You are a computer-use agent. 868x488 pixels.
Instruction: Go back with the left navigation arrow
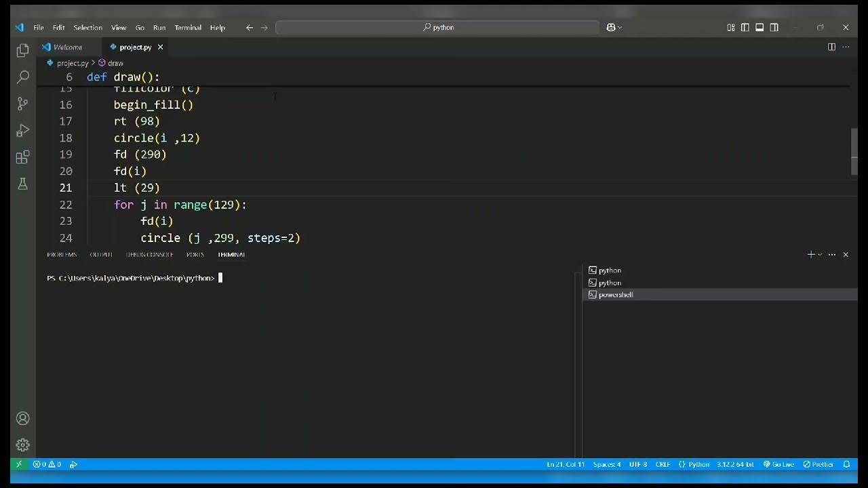pyautogui.click(x=250, y=28)
